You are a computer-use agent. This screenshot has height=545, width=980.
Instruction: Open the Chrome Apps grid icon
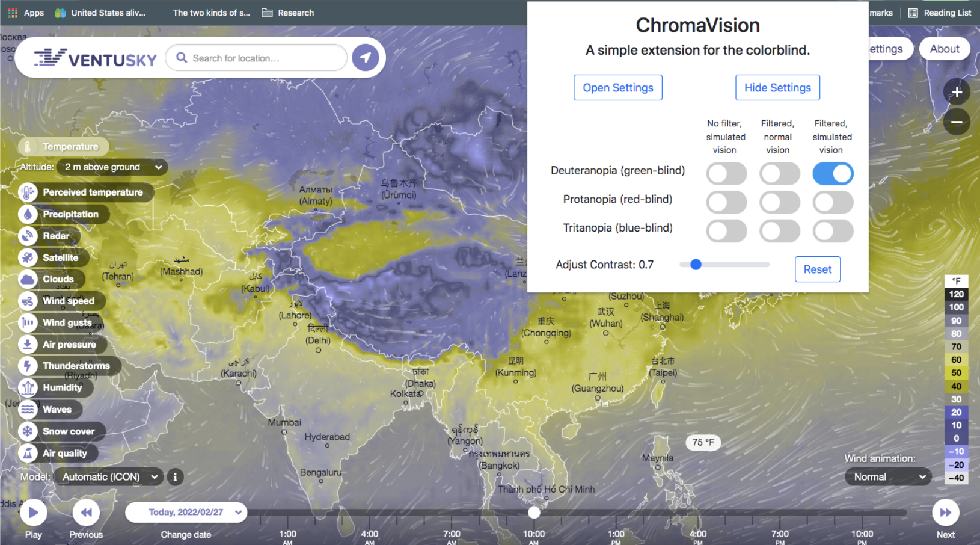[13, 13]
